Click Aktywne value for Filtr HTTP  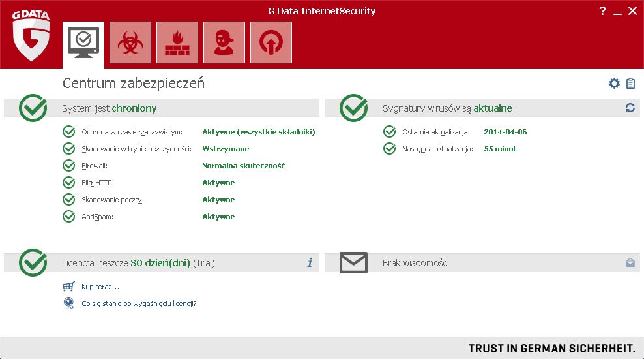tap(218, 183)
